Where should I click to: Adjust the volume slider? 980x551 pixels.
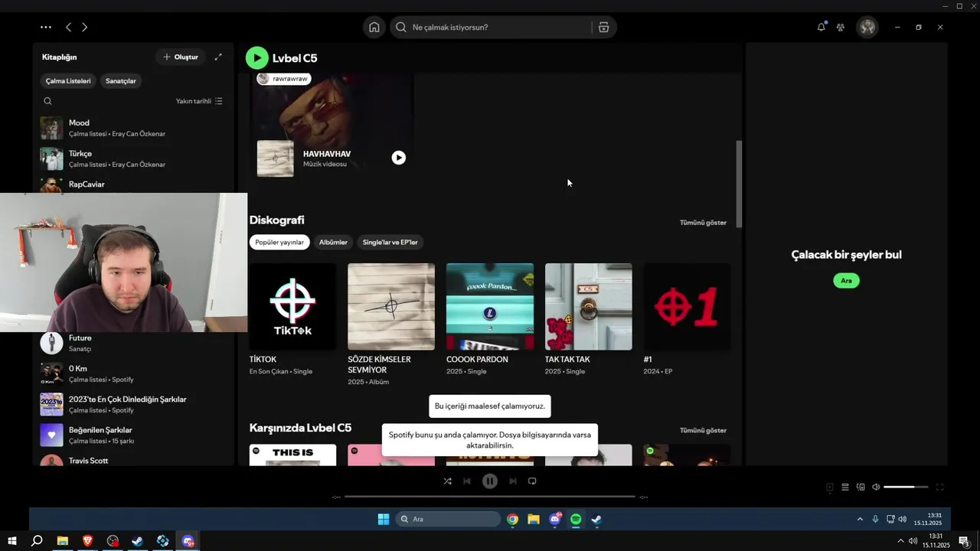click(x=906, y=487)
